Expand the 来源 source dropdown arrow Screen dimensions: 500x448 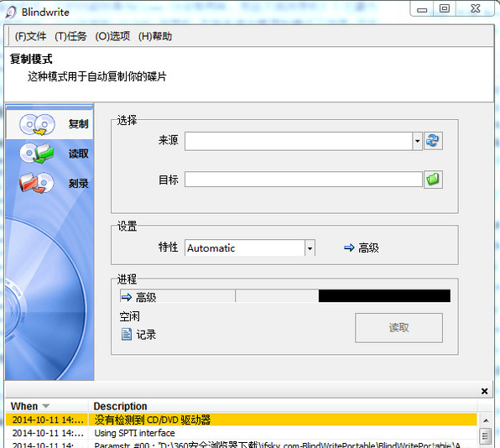(x=417, y=141)
